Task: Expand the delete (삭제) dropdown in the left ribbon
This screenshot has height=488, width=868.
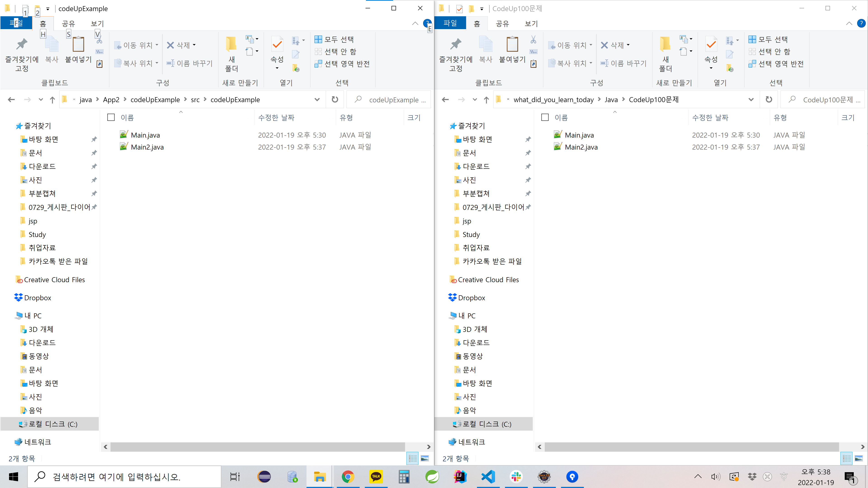Action: (x=194, y=45)
